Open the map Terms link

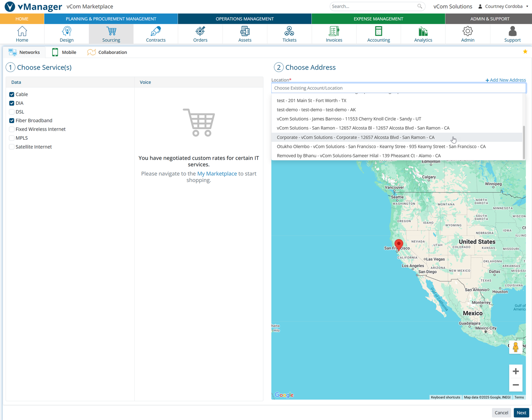click(519, 397)
